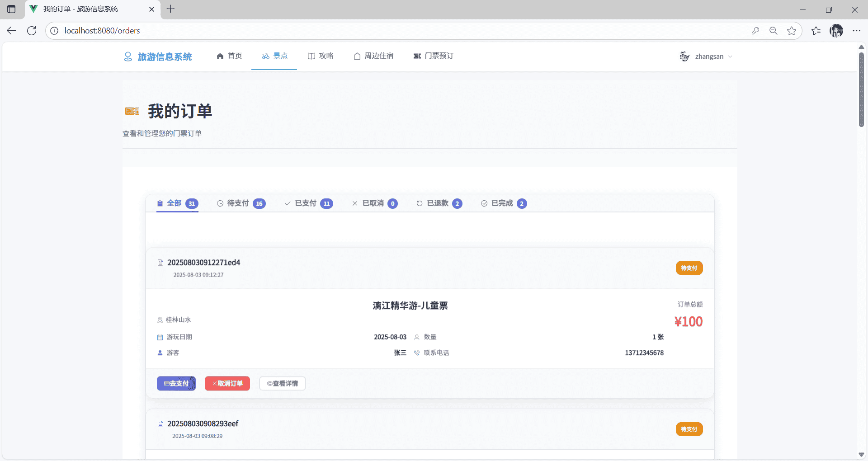Switch to the 已支付 tab
This screenshot has width=868, height=461.
click(309, 203)
